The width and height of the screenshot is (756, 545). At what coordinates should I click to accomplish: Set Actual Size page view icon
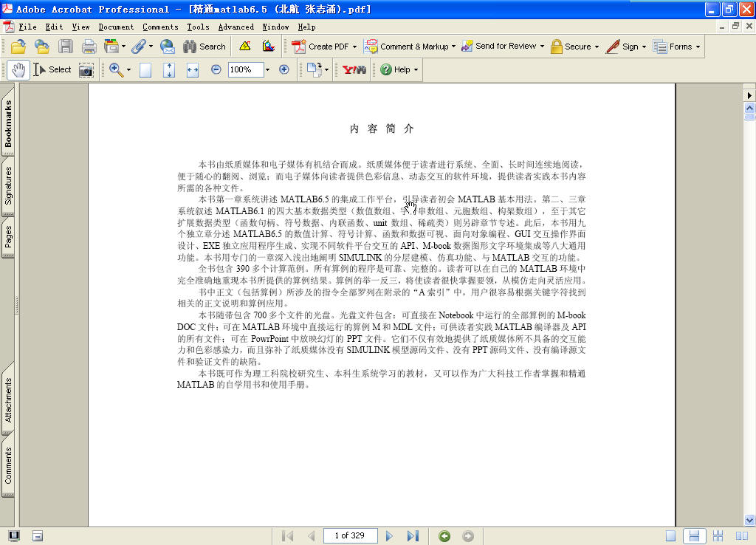click(x=145, y=70)
